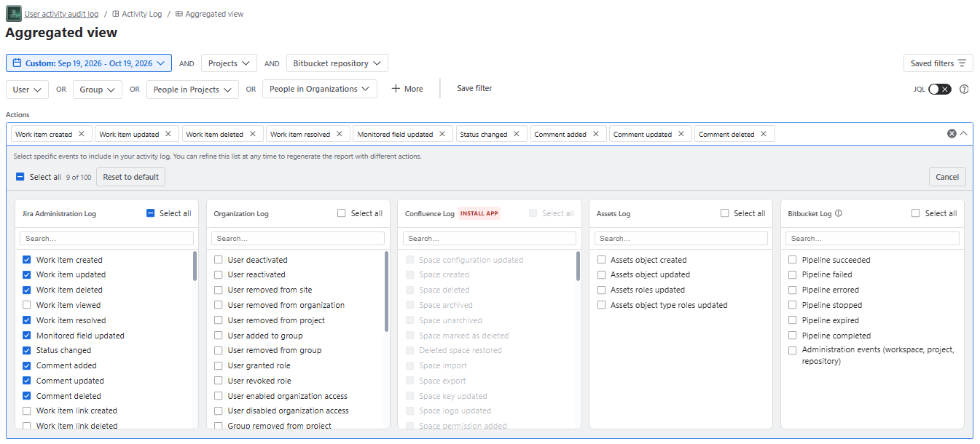Open the People in Organizations dropdown
The width and height of the screenshot is (980, 444).
coord(320,89)
